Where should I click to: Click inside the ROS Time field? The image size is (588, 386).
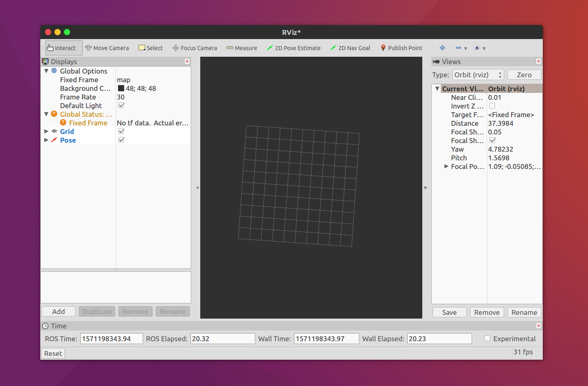click(111, 338)
